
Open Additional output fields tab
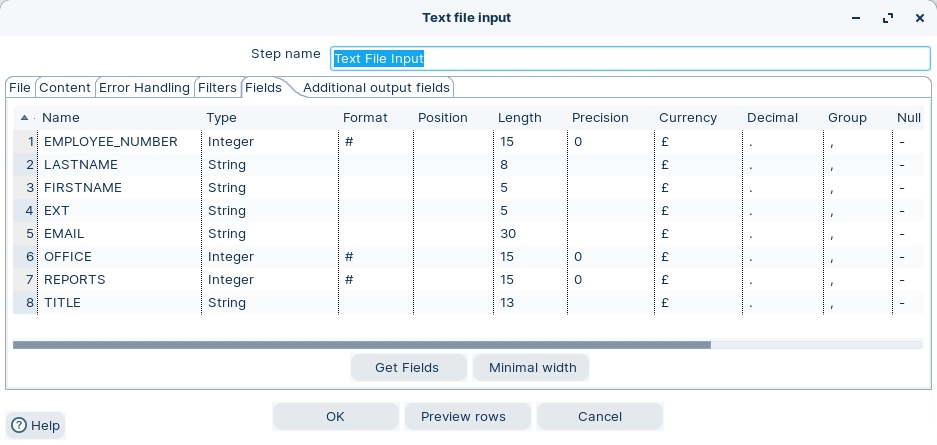click(376, 88)
